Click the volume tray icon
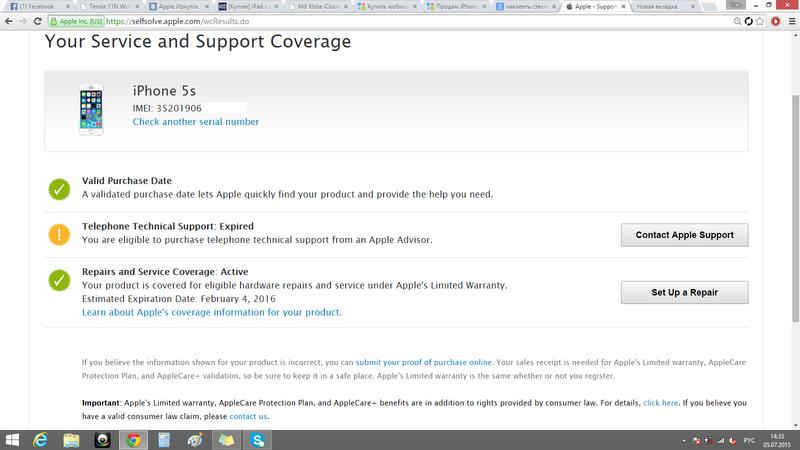The height and width of the screenshot is (450, 800). tap(733, 440)
